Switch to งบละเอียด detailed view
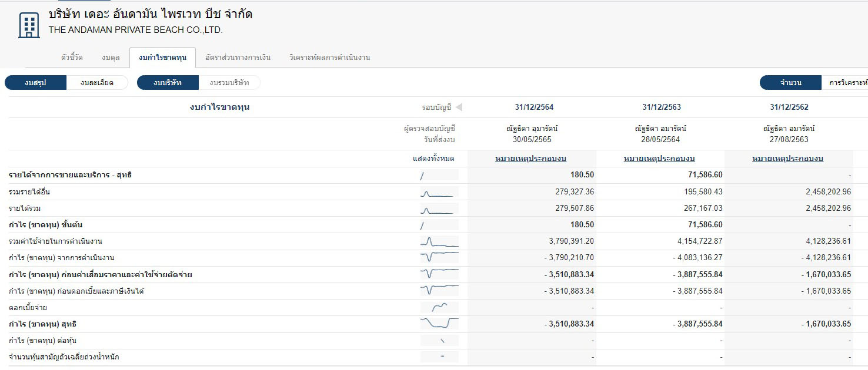Image resolution: width=868 pixels, height=370 pixels. (x=97, y=83)
